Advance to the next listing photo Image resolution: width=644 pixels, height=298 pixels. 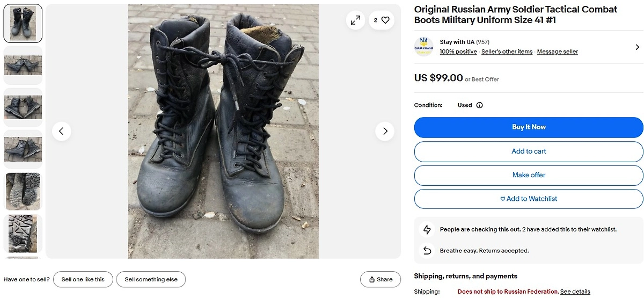point(385,131)
